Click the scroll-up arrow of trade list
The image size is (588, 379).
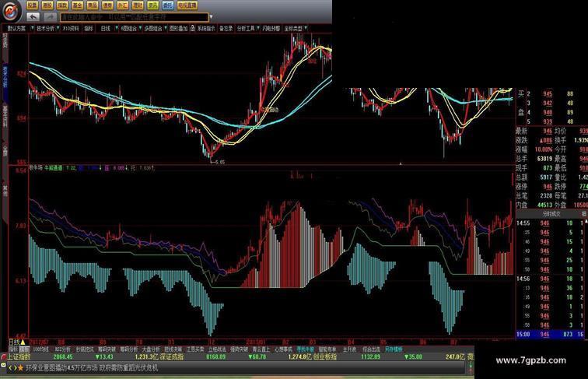[x=586, y=222]
